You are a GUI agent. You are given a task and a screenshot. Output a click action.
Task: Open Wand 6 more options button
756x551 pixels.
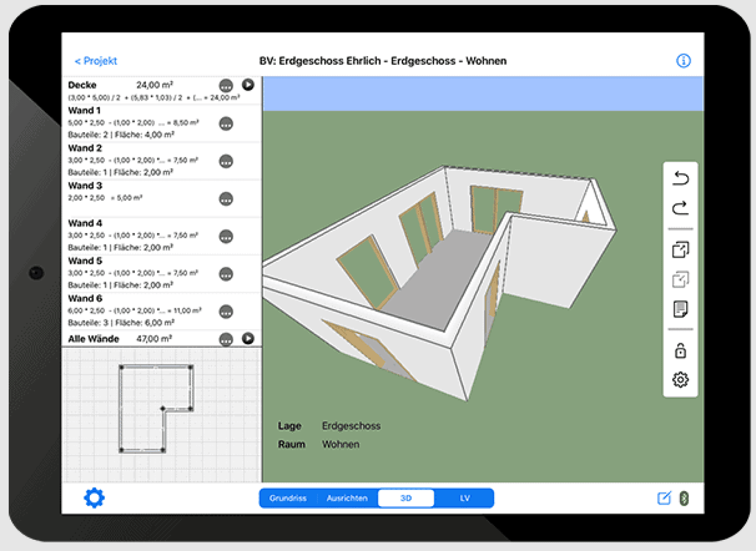[226, 312]
